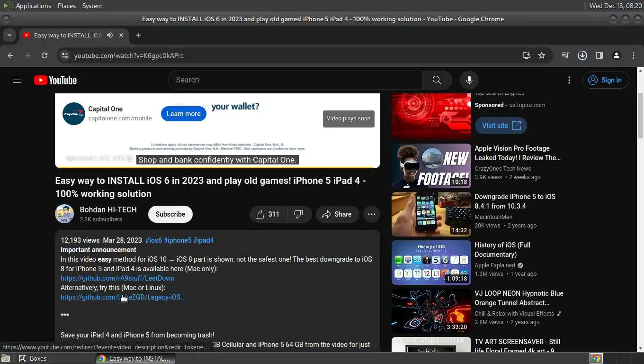Expand the tab search dropdown arrow
Screen dimensions: 644x364
(9, 35)
